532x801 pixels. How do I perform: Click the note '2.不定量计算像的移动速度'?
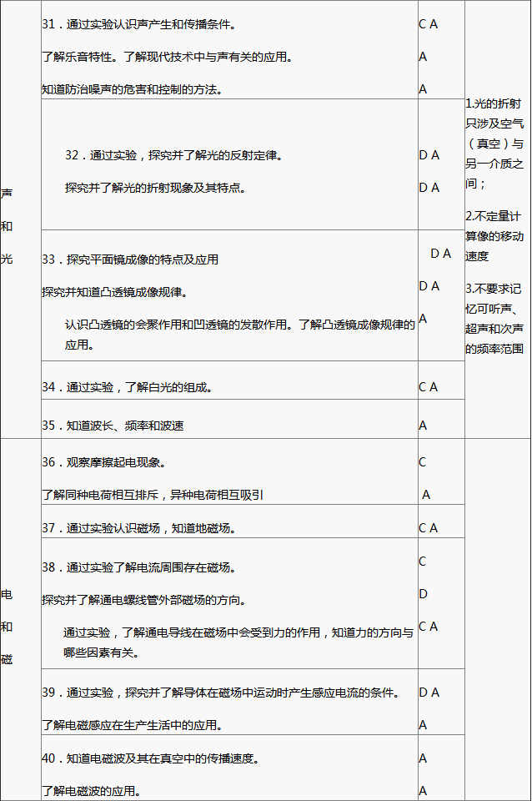click(494, 236)
